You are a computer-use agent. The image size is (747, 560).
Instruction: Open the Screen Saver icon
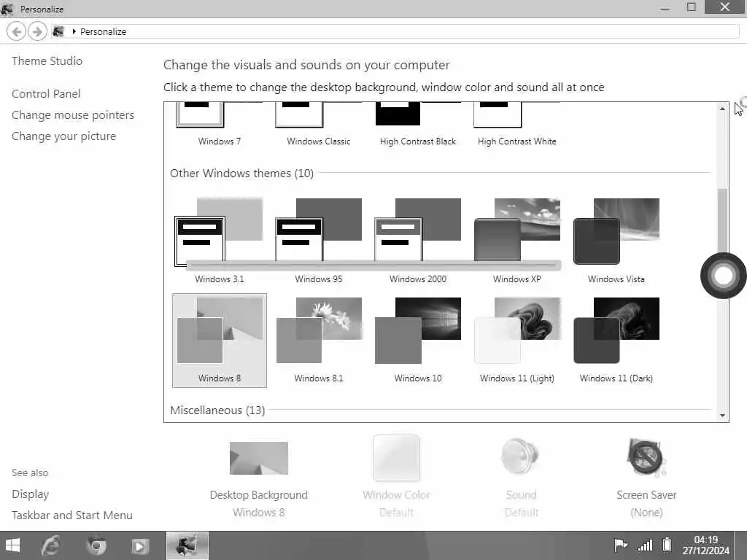click(646, 458)
